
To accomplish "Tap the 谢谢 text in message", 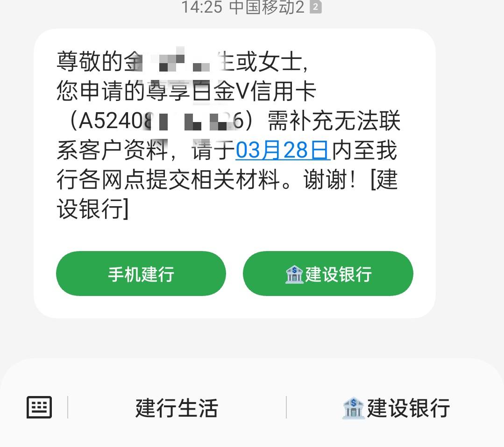I will click(x=325, y=179).
